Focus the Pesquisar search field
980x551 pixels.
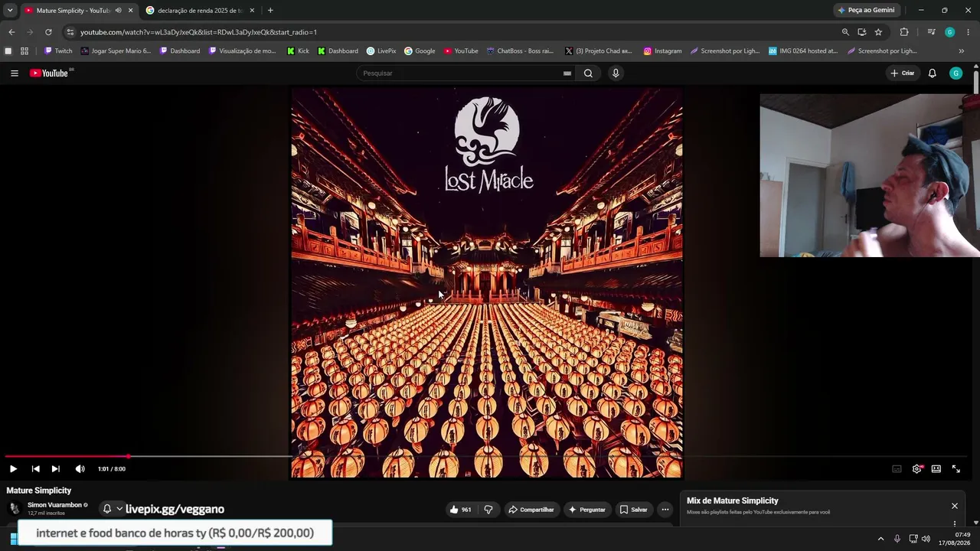click(x=459, y=73)
